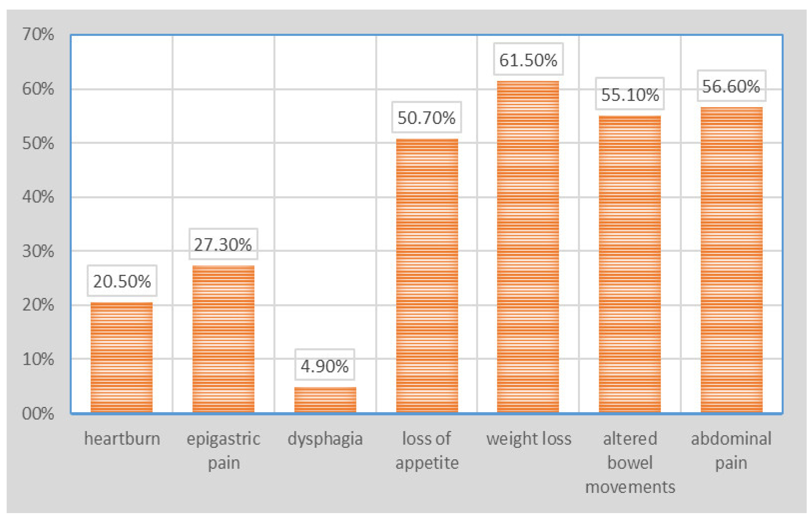Select the abdominal pain bar
The width and height of the screenshot is (812, 520).
point(732,260)
